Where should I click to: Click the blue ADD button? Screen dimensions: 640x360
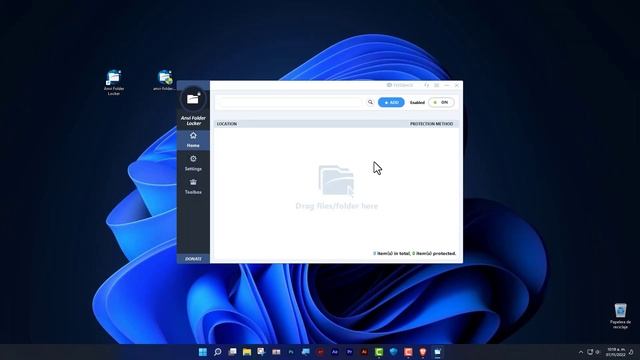pyautogui.click(x=391, y=102)
